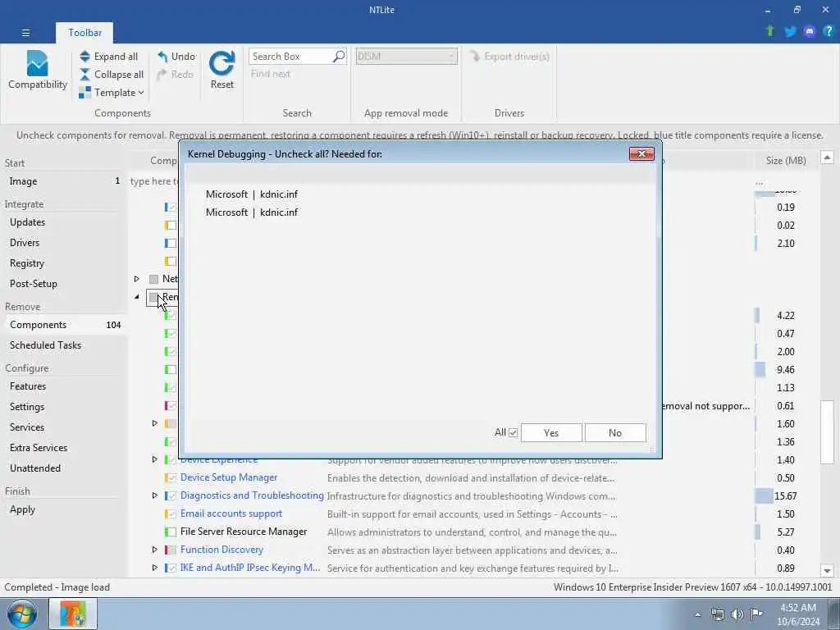Open the Unattended page
The height and width of the screenshot is (630, 840).
pyautogui.click(x=64, y=468)
